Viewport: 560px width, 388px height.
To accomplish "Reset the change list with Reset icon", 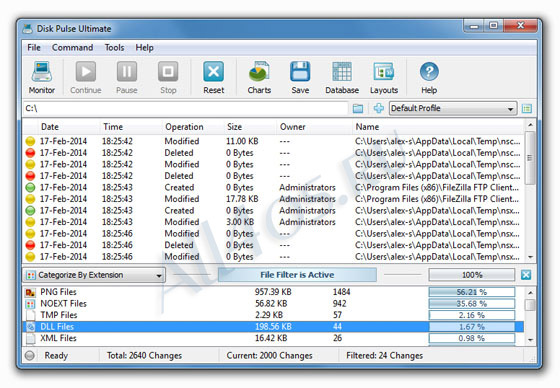I will coord(214,72).
